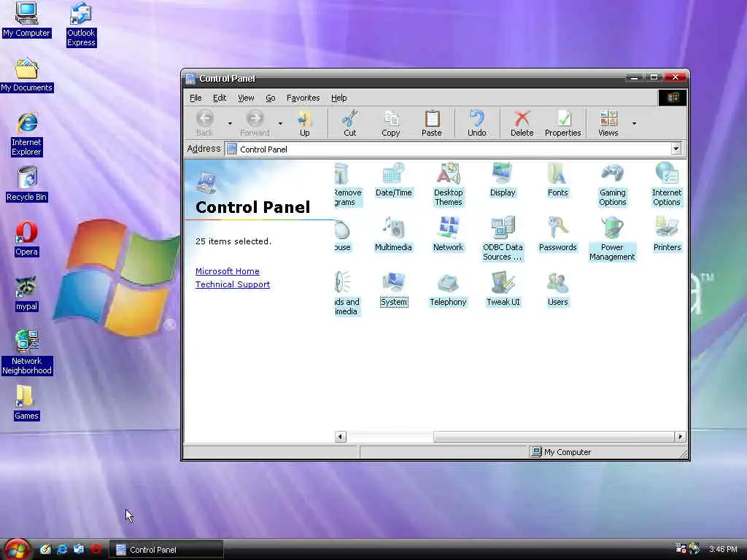The image size is (747, 560).
Task: Click the horizontal scrollbar right arrow
Action: (x=680, y=436)
